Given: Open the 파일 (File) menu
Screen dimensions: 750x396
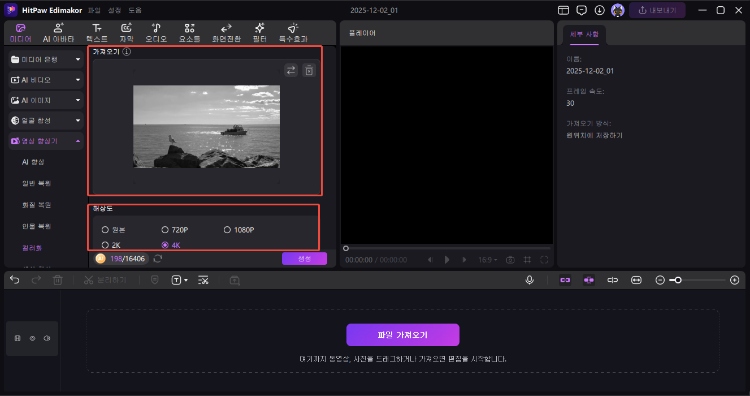Looking at the screenshot, I should click(x=95, y=10).
